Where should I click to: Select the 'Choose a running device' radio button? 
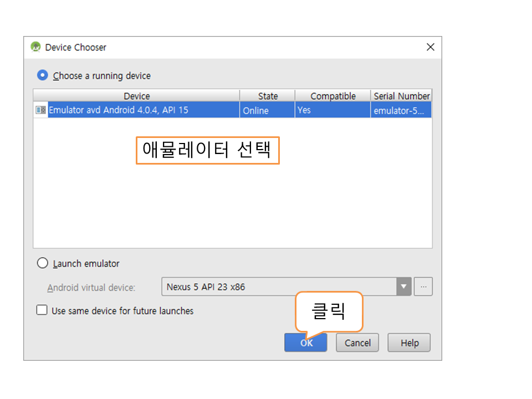click(43, 75)
